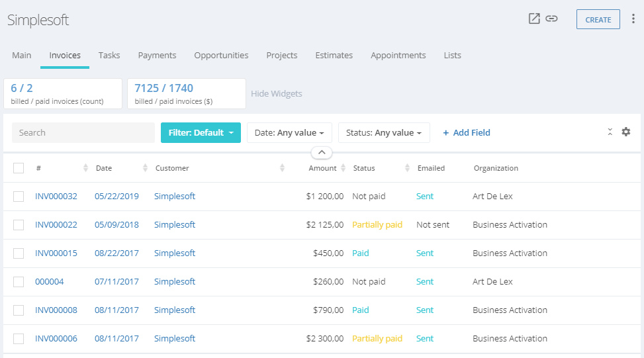
Task: Tick checkbox for invoice INV000032
Action: tap(19, 197)
